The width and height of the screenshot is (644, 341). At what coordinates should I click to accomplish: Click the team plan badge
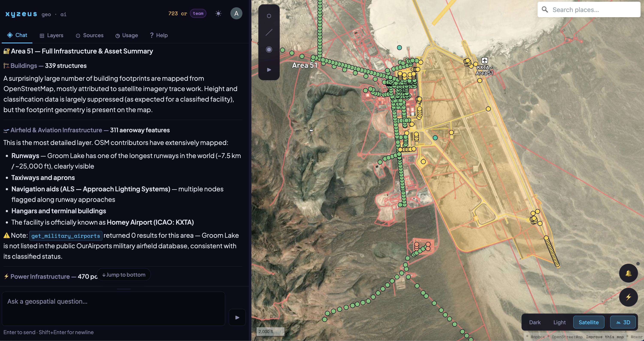198,14
